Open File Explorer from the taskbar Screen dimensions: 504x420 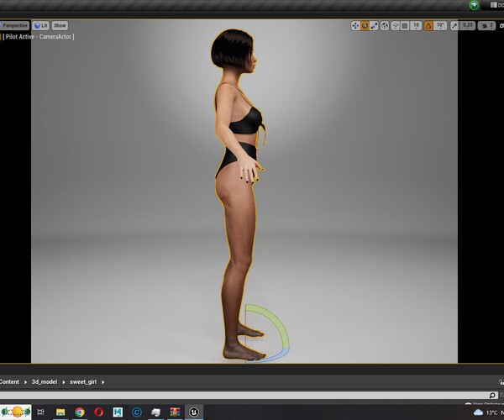click(60, 412)
